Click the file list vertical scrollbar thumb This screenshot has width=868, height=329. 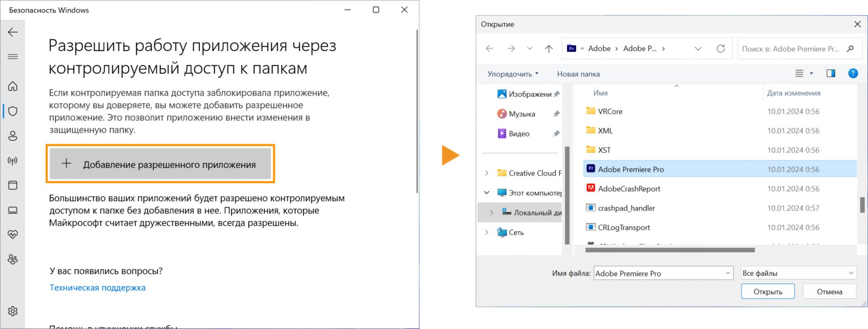(x=862, y=205)
